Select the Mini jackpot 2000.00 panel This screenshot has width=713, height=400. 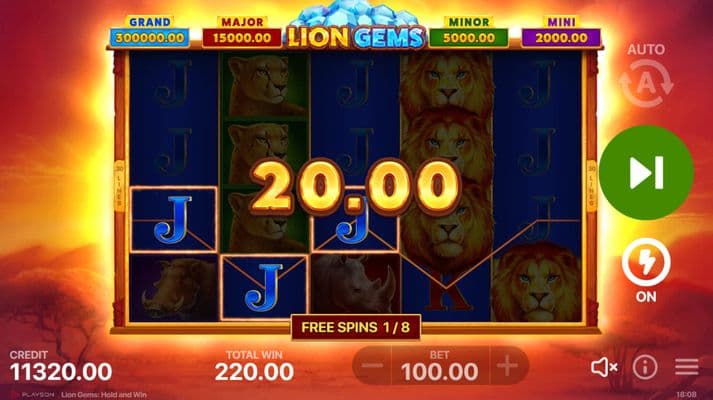point(561,32)
